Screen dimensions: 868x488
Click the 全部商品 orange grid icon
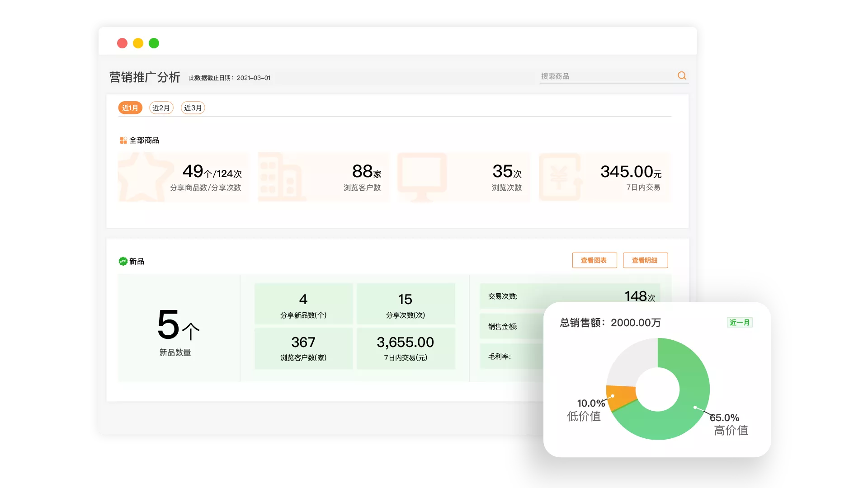(x=123, y=140)
